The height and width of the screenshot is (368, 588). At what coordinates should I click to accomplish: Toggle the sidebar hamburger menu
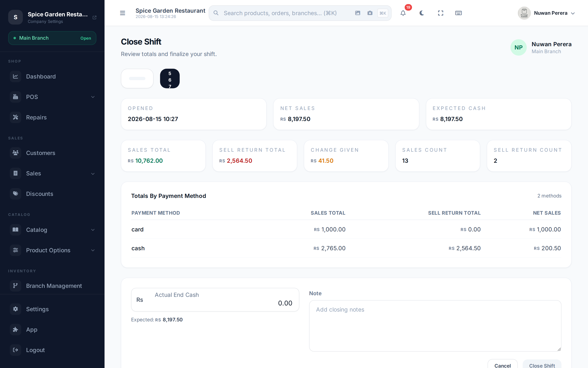coord(122,13)
